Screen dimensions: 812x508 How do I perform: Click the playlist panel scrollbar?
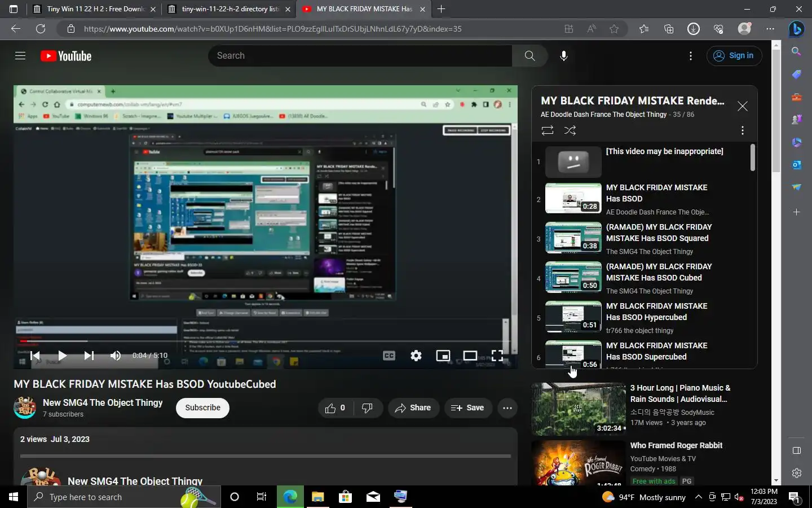(752, 157)
